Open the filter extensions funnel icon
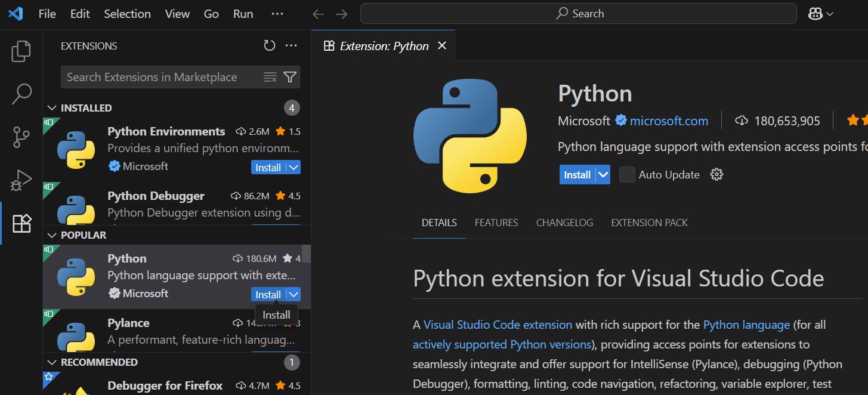868x395 pixels. 290,77
